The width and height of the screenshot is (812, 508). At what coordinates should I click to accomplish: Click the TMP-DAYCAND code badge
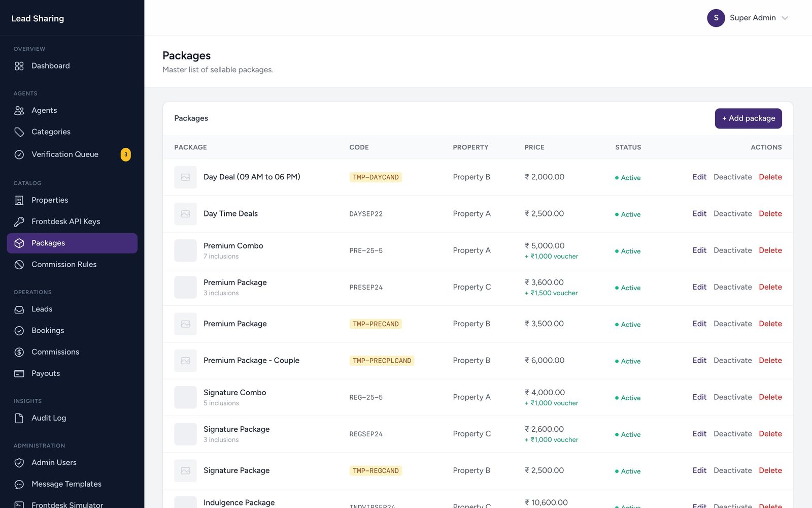coord(376,177)
